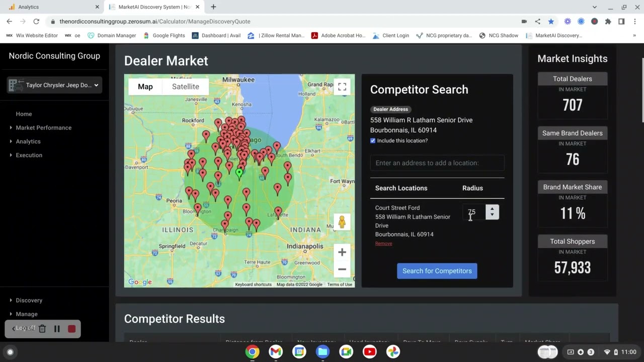Open the Files app on shelf
The width and height of the screenshot is (644, 362).
tap(323, 352)
